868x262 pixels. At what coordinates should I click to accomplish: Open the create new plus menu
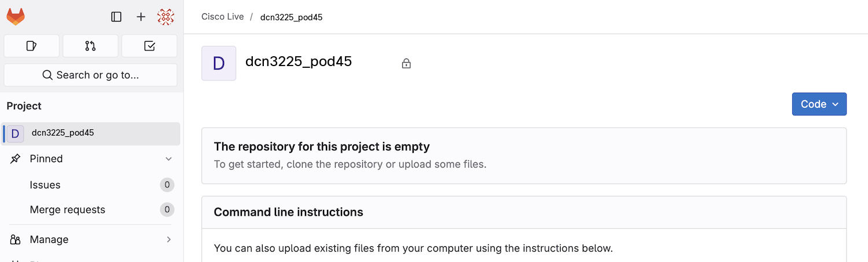tap(141, 17)
